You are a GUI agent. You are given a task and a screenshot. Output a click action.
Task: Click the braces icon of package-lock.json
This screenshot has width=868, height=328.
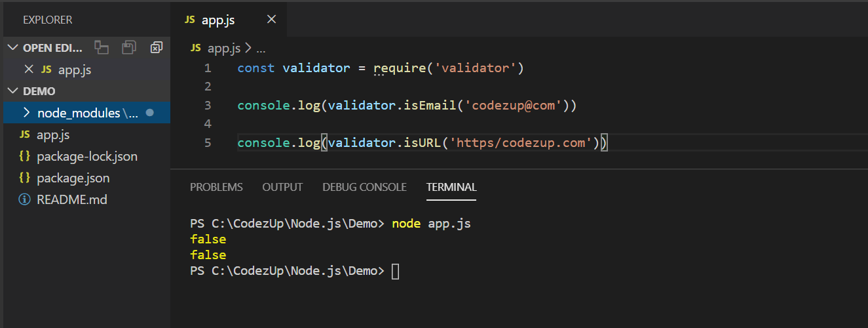click(x=25, y=156)
